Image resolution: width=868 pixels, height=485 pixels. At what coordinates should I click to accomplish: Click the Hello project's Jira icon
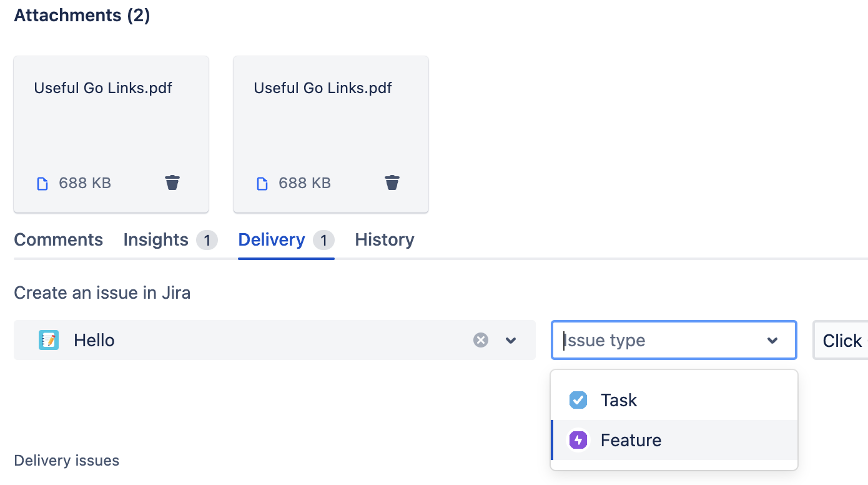tap(49, 340)
